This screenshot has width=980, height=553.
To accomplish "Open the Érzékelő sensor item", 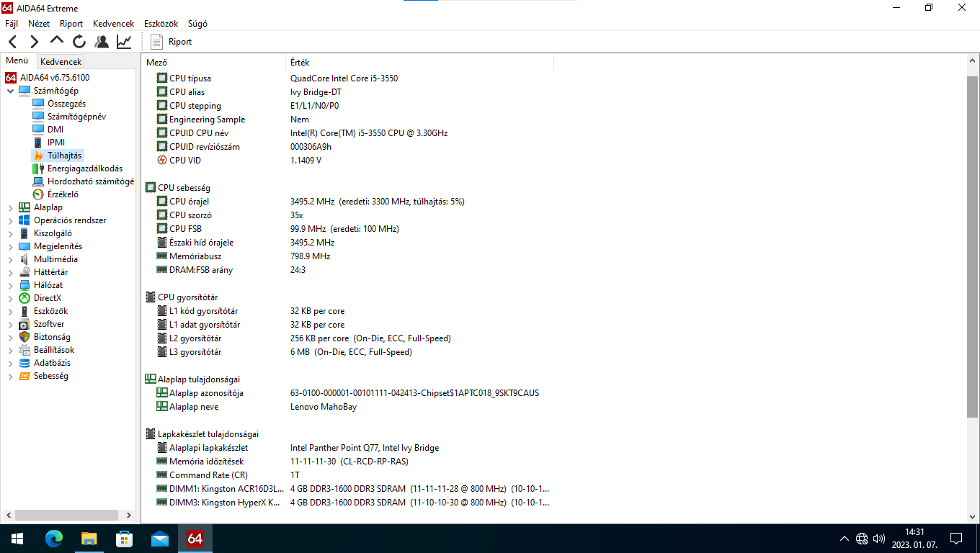I will tap(55, 194).
